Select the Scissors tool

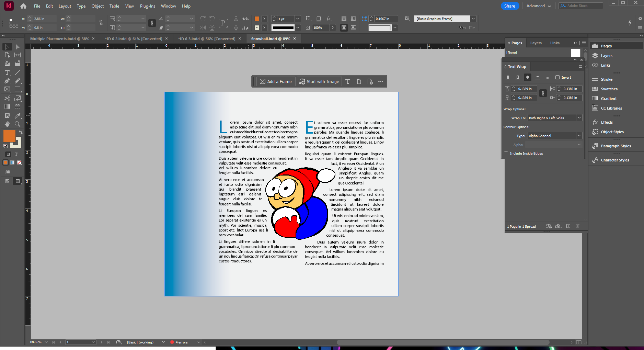click(7, 98)
